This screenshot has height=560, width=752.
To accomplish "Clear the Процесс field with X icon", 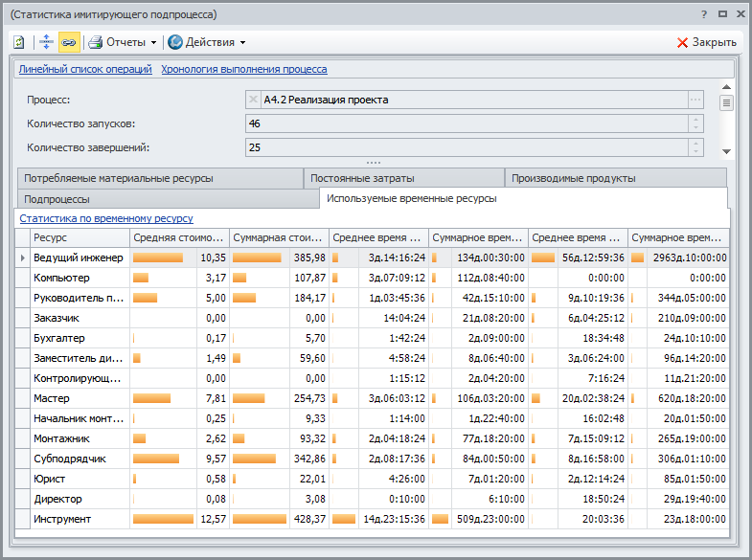I will point(253,100).
